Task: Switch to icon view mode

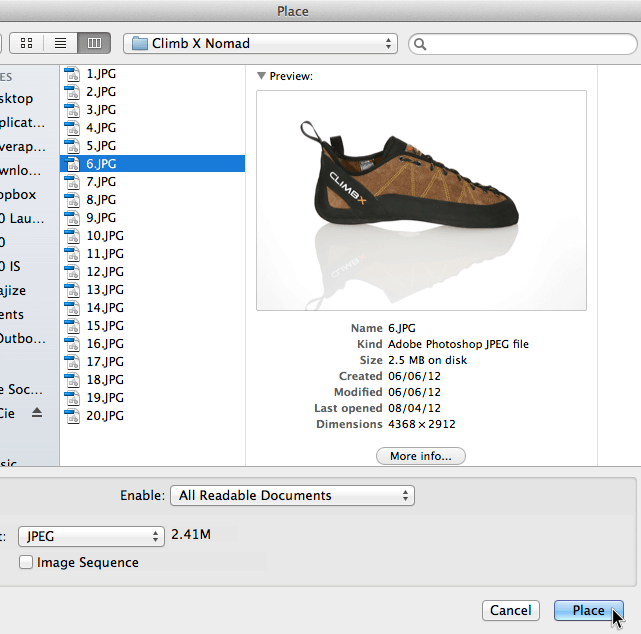Action: pyautogui.click(x=27, y=44)
